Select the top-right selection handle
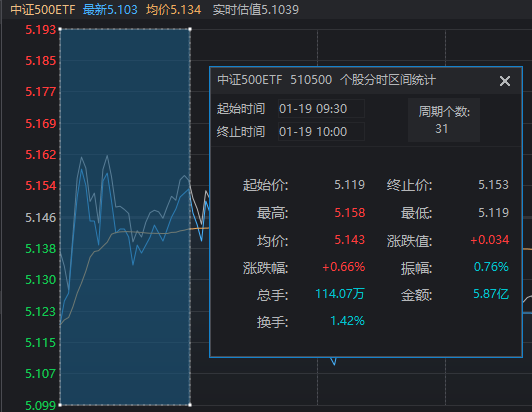Screen dimensions: 532x412 190,29
